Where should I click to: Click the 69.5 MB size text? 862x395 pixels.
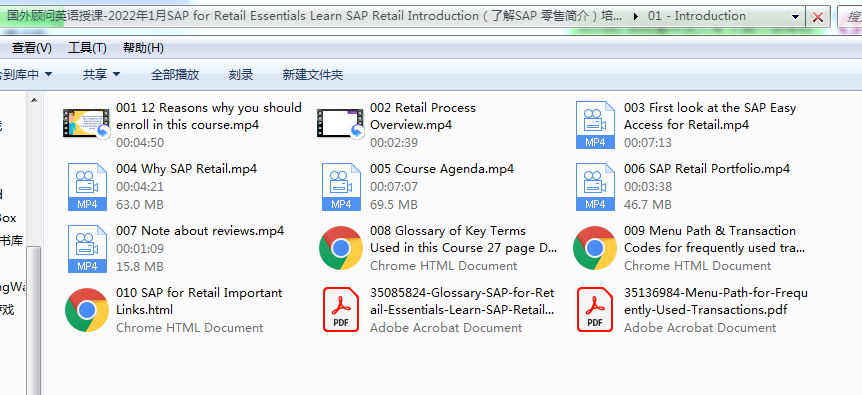tap(394, 205)
